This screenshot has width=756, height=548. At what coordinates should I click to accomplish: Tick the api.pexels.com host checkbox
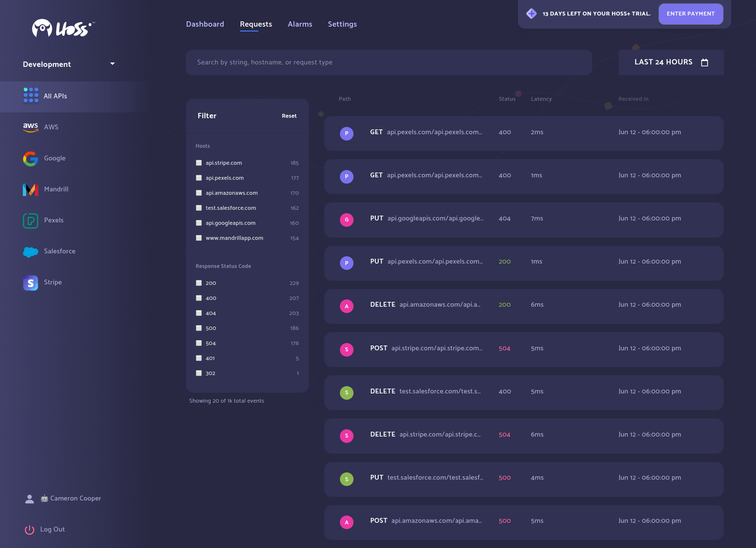tap(199, 178)
